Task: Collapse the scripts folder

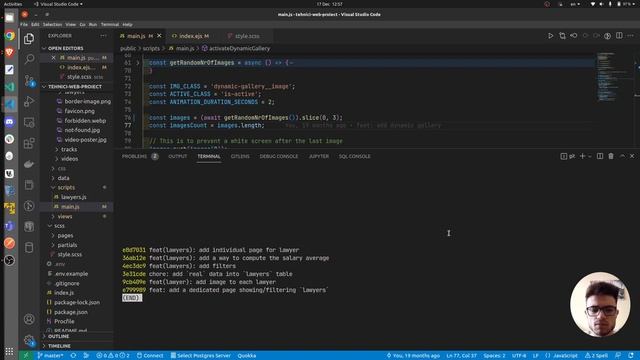Action: pyautogui.click(x=66, y=187)
